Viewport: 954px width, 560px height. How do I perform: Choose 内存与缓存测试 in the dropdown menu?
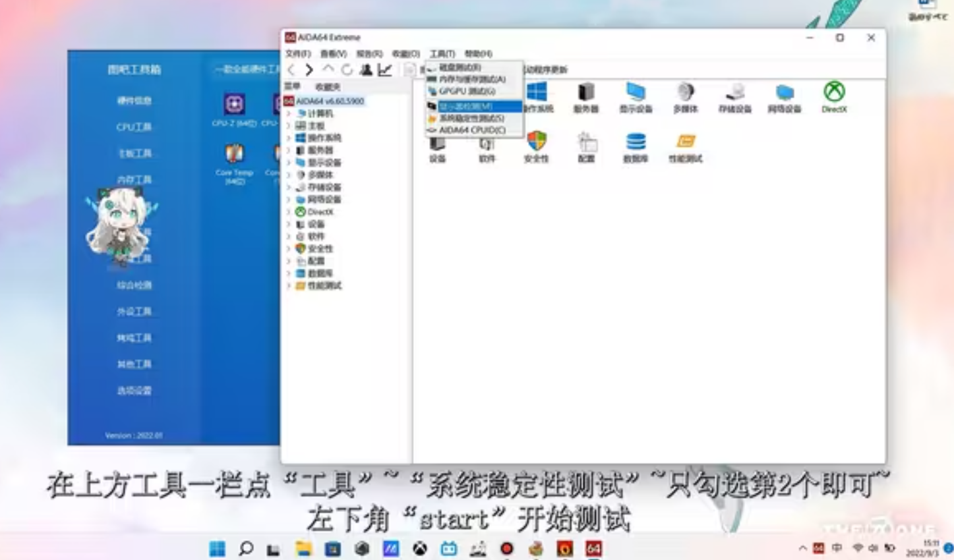(472, 79)
